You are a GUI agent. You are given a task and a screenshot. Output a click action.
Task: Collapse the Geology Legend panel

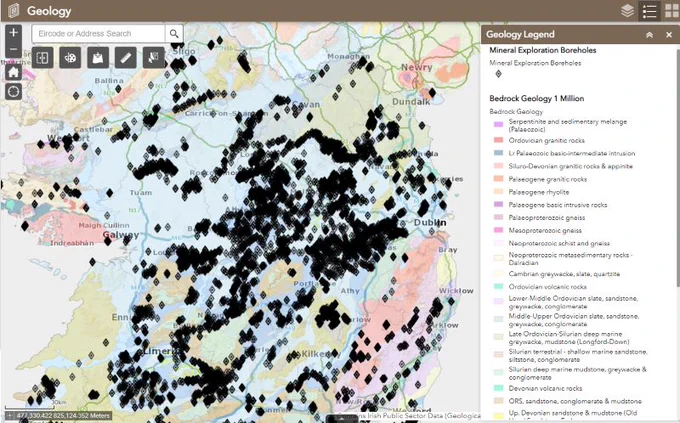[649, 35]
